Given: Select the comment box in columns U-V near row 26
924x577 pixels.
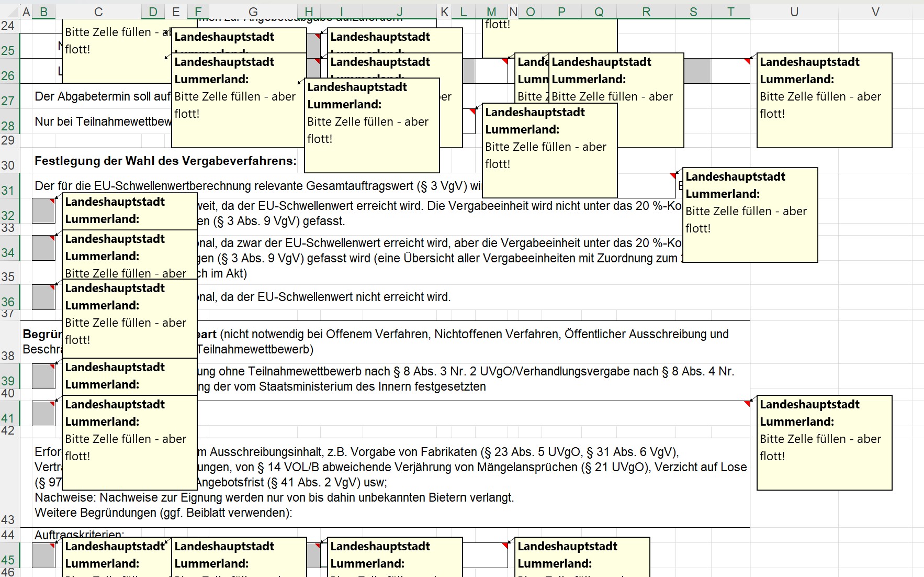Looking at the screenshot, I should 824,100.
